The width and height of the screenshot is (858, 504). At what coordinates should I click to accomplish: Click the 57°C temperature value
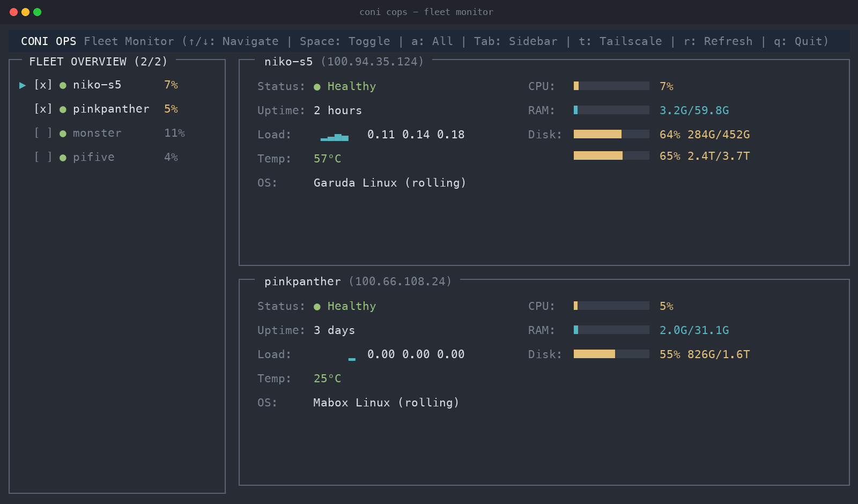click(x=327, y=159)
